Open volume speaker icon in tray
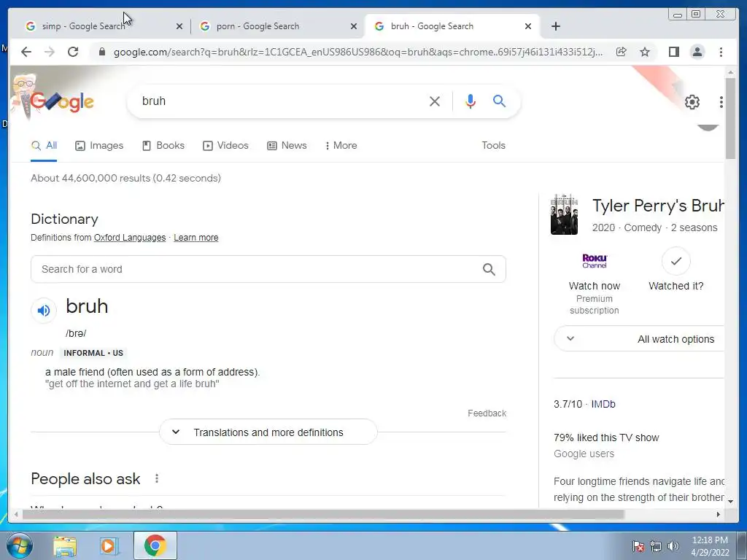The width and height of the screenshot is (747, 560). coord(673,546)
